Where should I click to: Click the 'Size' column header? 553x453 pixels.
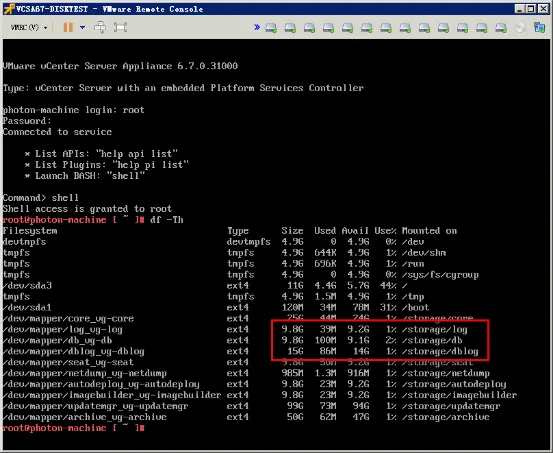pos(292,231)
